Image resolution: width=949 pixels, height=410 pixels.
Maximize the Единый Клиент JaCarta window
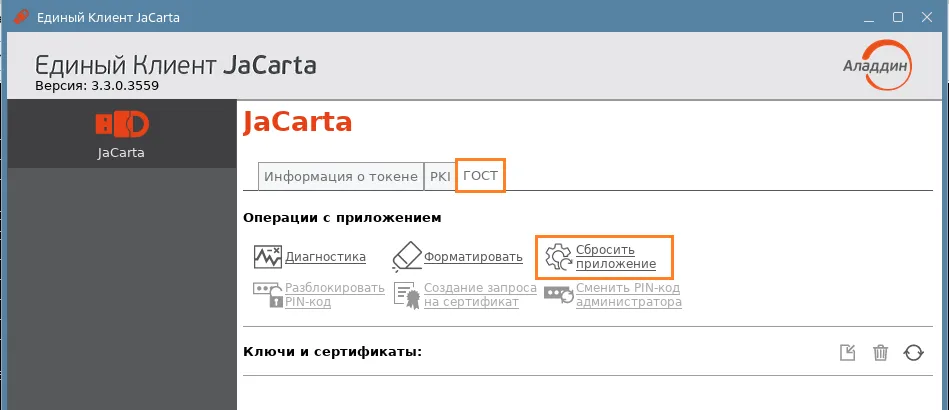(x=898, y=18)
